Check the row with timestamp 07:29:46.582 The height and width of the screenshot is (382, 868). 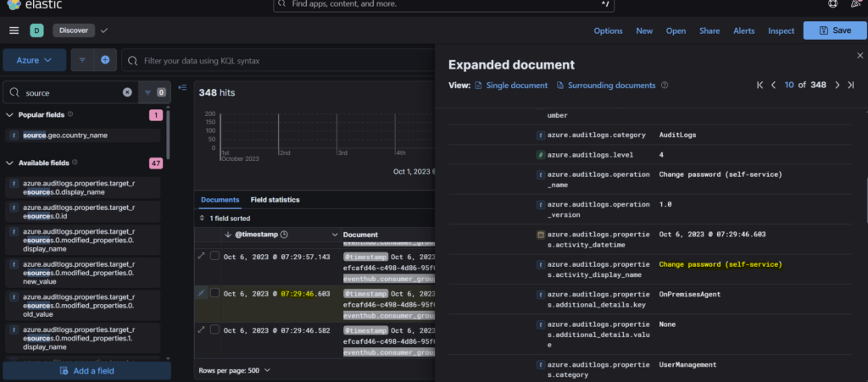(x=215, y=329)
